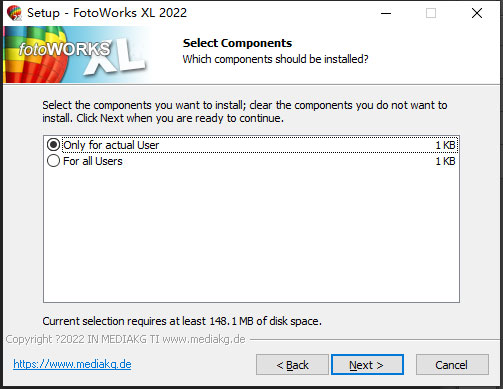Click the 1 KB size beside "Only for actual User"
Viewport: 503px width, 389px height.
[x=445, y=145]
